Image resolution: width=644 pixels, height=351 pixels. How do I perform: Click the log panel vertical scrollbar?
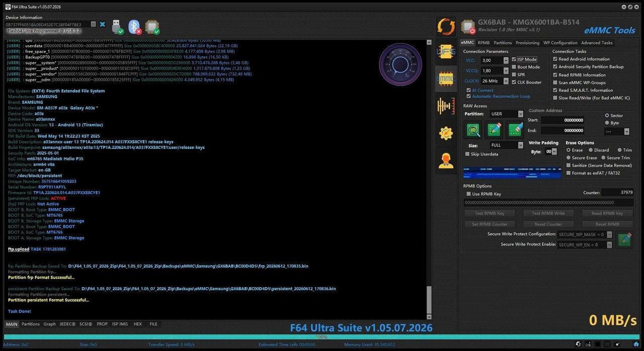tap(429, 179)
